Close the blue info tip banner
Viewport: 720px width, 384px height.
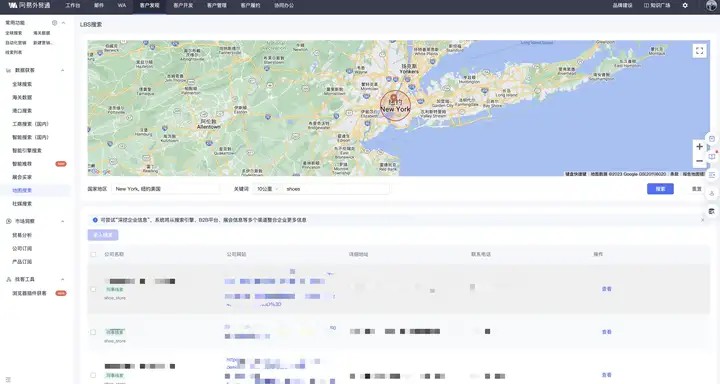click(702, 220)
